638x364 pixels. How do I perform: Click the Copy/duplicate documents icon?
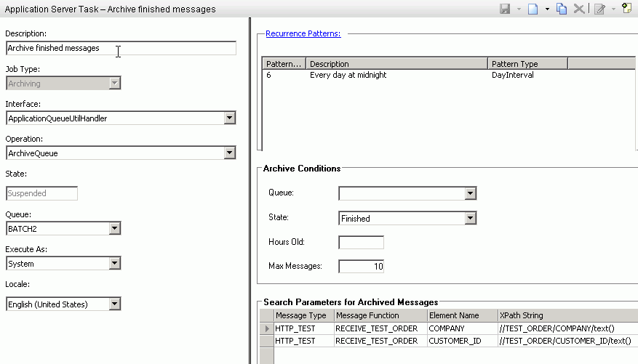coord(562,9)
